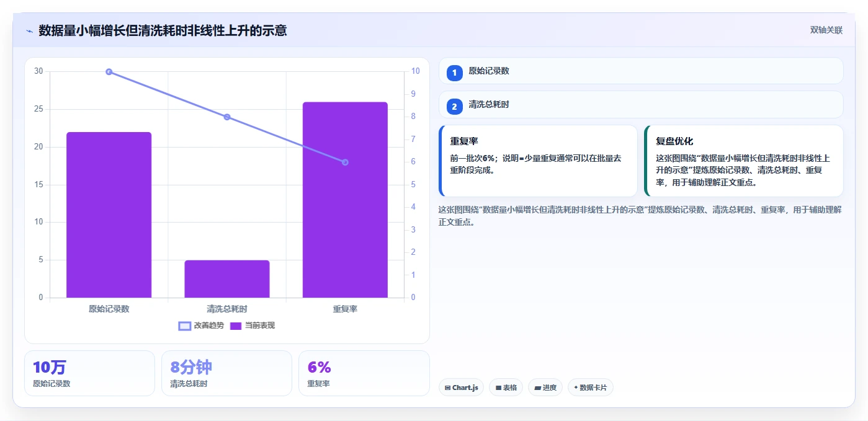
Task: Click the blue number 2 badge
Action: click(x=455, y=107)
